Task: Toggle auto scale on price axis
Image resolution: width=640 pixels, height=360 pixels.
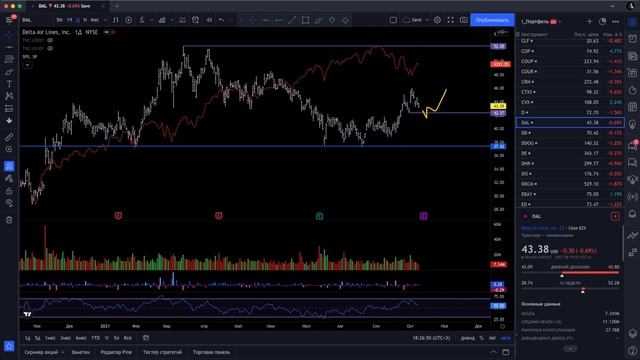Action: [506, 338]
